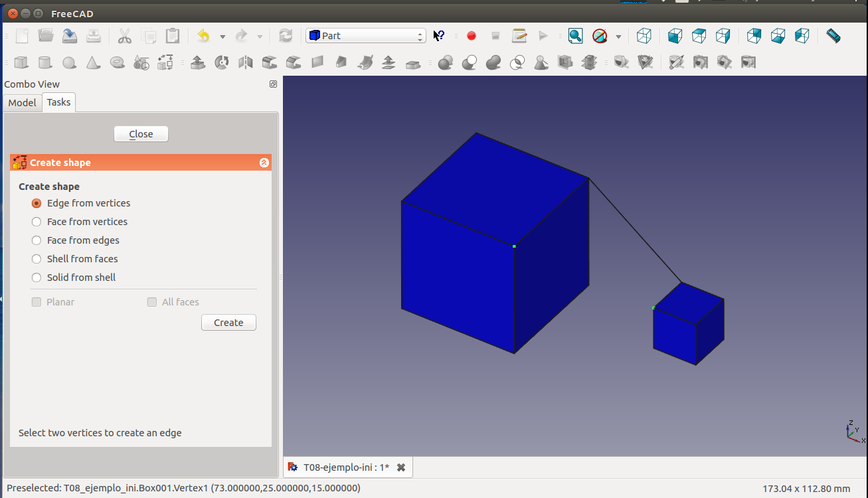Select the Face from vertices option
The width and height of the screenshot is (868, 498).
[x=37, y=222]
